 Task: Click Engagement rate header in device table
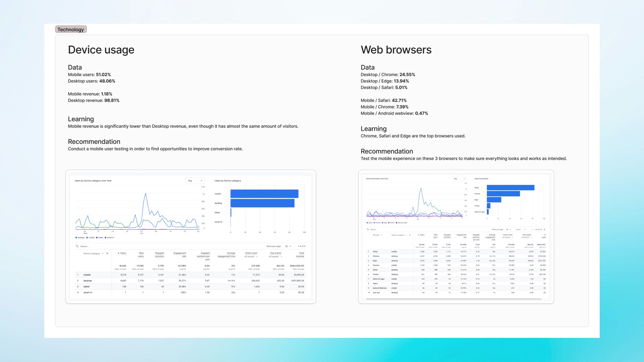[180, 255]
